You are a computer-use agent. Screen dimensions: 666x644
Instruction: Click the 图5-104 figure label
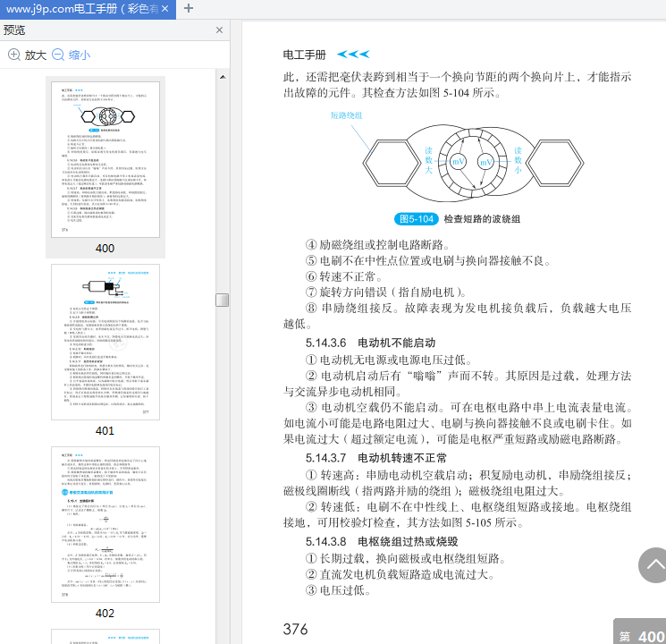click(417, 219)
